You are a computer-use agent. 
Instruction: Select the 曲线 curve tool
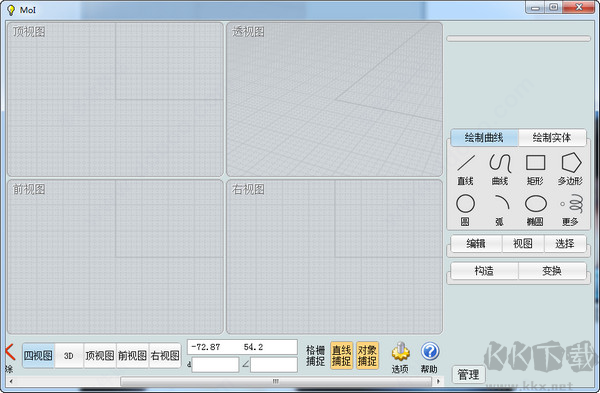500,169
